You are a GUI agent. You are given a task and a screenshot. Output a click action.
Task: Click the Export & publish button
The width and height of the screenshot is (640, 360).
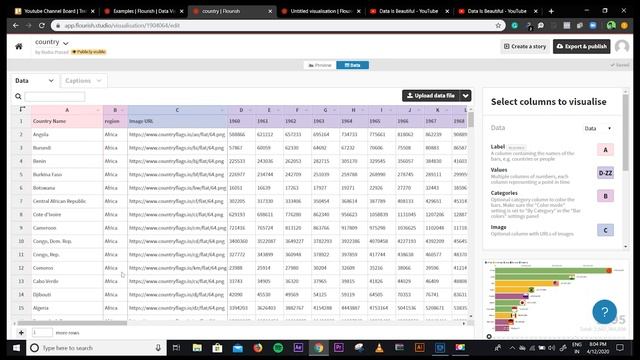pyautogui.click(x=582, y=47)
